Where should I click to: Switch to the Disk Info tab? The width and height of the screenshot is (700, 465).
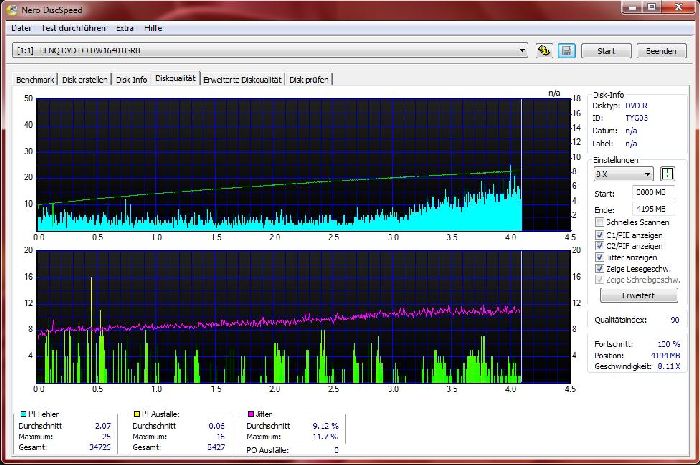pos(131,79)
